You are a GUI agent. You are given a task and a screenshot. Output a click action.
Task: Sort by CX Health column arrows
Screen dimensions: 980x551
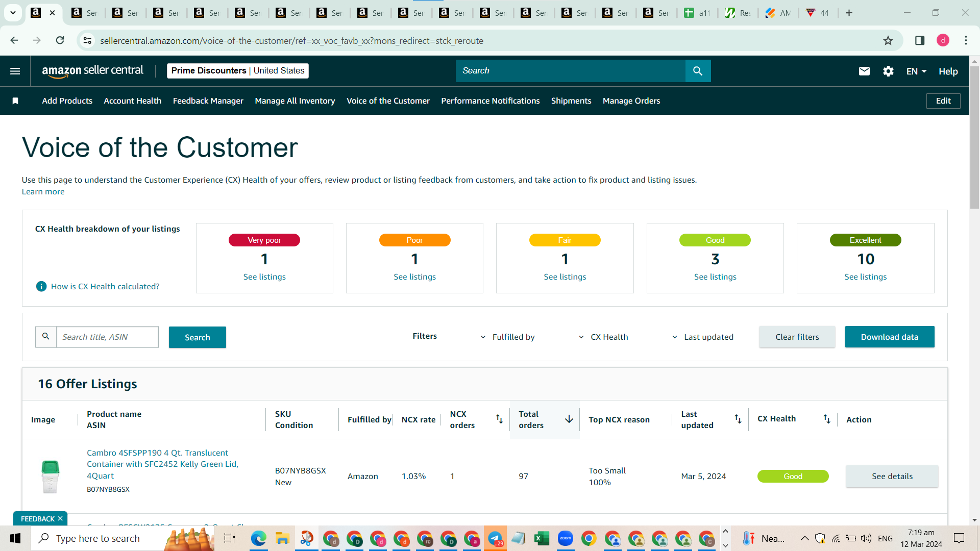[x=826, y=419]
